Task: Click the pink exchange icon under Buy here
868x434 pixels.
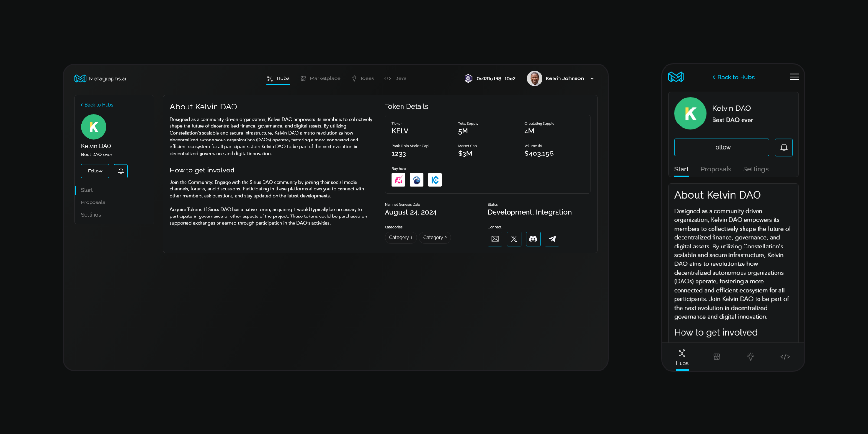Action: (x=398, y=180)
